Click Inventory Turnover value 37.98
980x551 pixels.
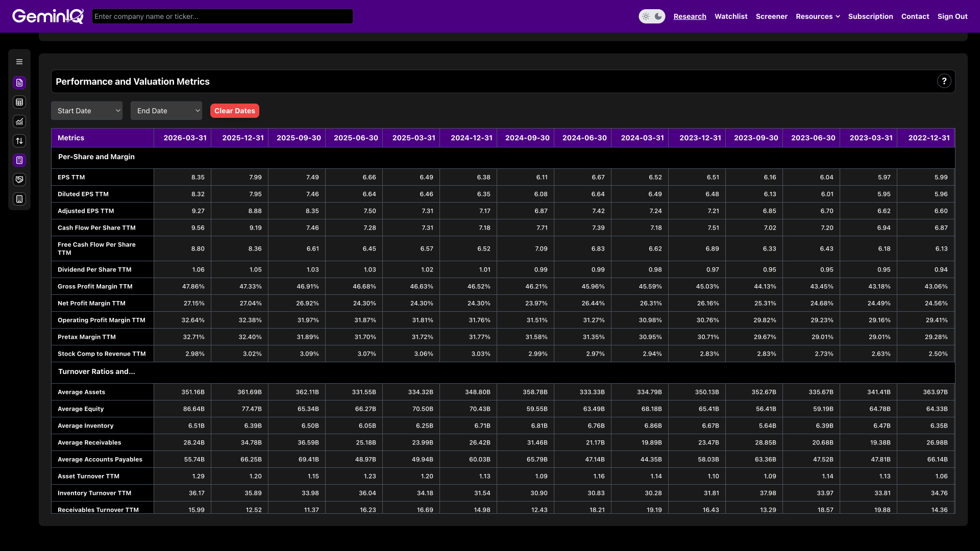(768, 493)
